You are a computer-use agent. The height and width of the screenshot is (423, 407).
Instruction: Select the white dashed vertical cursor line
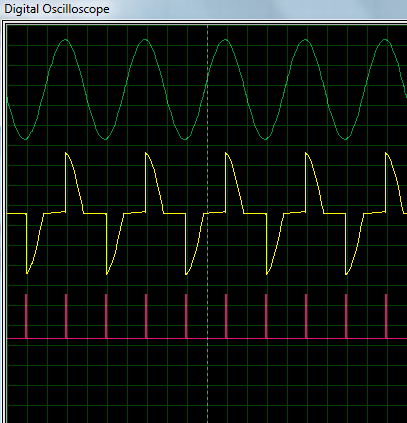click(x=207, y=223)
